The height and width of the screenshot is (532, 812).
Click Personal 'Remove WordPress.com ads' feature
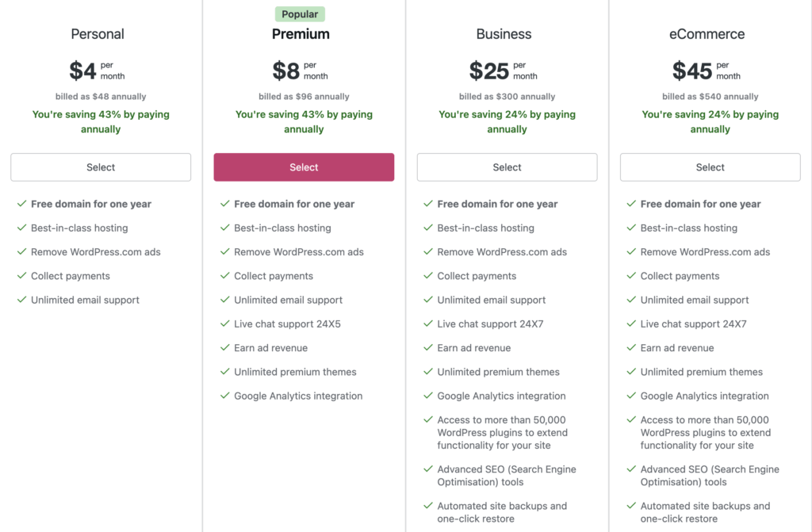click(x=95, y=252)
